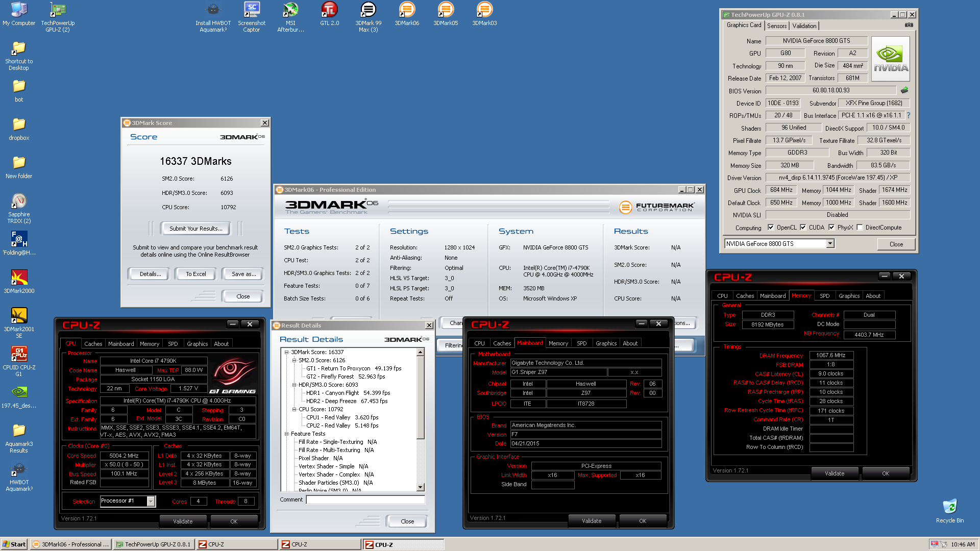980x551 pixels.
Task: Switch to TechPowerUp GPU-Z taskbar item
Action: coord(154,544)
